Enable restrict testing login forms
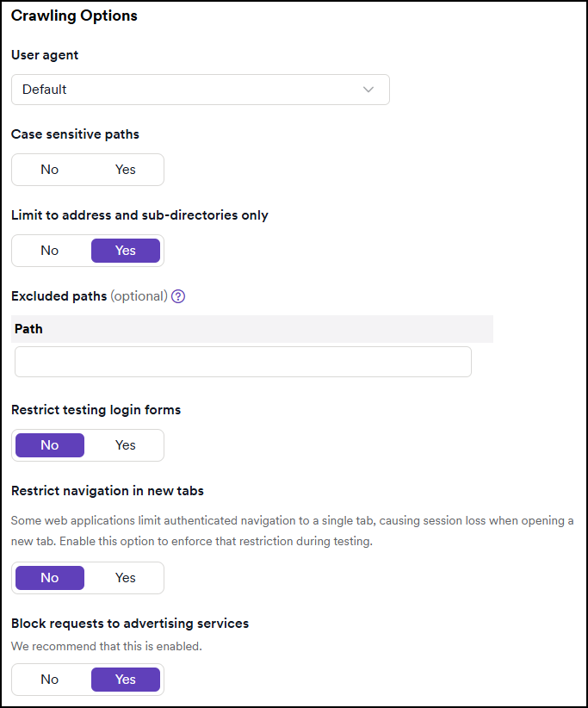Viewport: 588px width, 708px height. click(125, 445)
